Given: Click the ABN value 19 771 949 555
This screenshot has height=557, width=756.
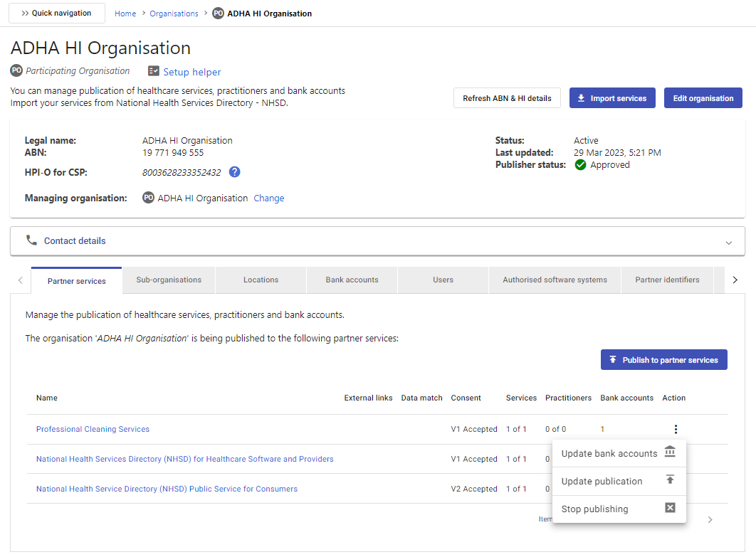Looking at the screenshot, I should [x=173, y=153].
